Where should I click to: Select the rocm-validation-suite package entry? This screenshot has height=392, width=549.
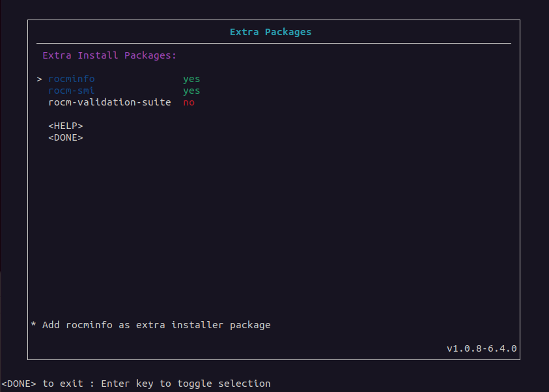click(x=109, y=102)
